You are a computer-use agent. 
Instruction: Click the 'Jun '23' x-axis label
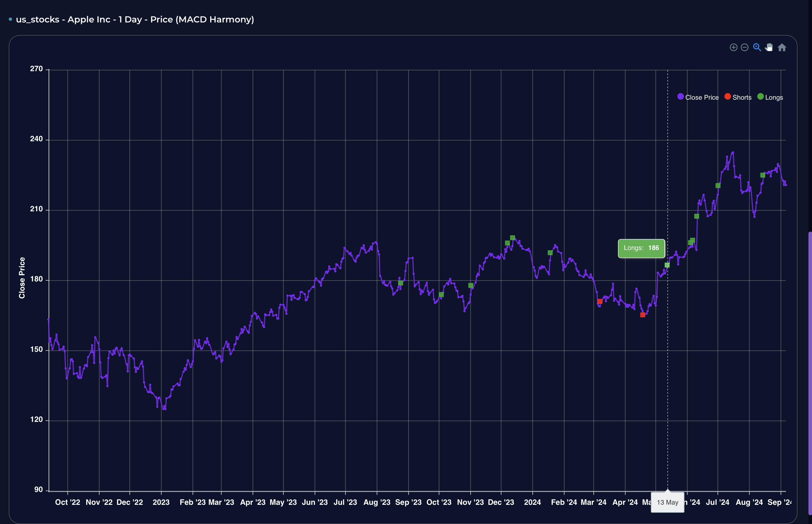315,502
